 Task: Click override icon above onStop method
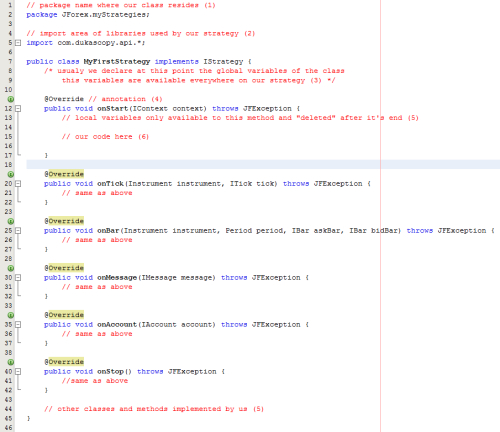tap(11, 362)
